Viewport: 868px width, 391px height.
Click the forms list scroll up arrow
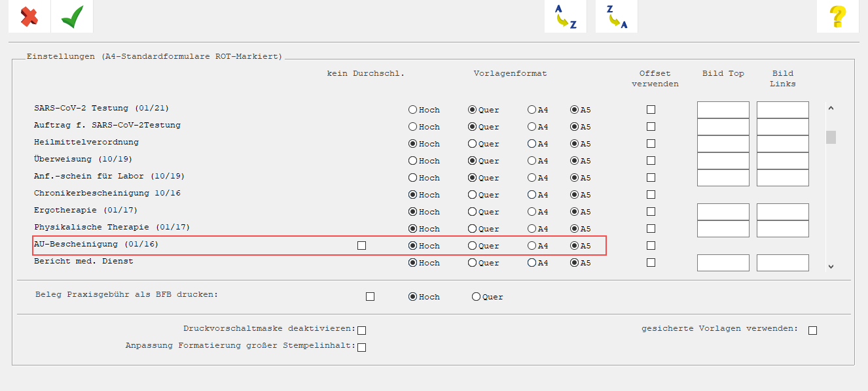tap(831, 108)
